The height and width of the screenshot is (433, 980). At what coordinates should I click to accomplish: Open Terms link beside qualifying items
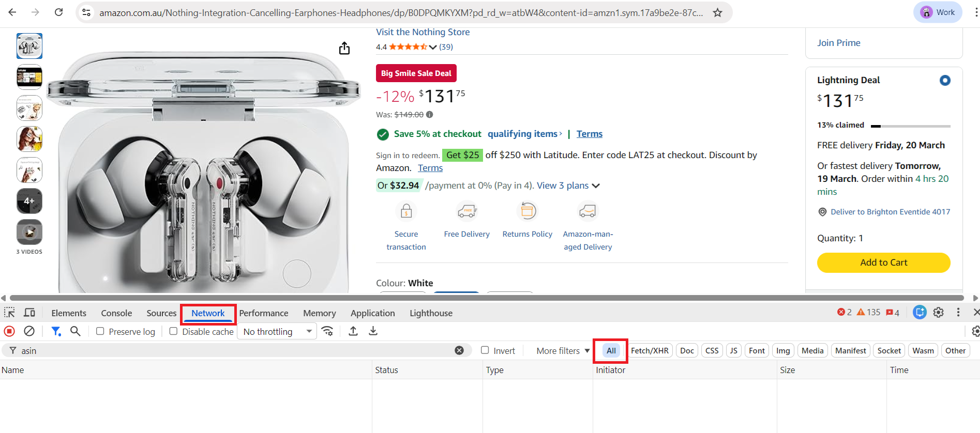(589, 134)
